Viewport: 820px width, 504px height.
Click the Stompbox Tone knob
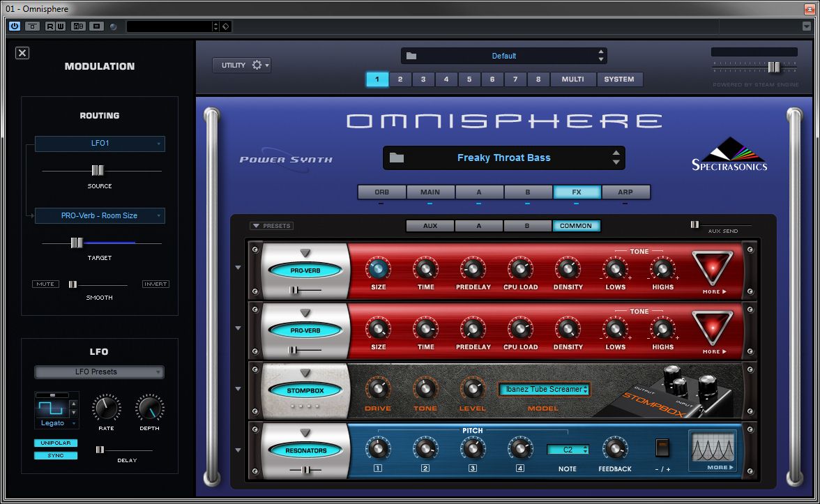click(x=425, y=389)
